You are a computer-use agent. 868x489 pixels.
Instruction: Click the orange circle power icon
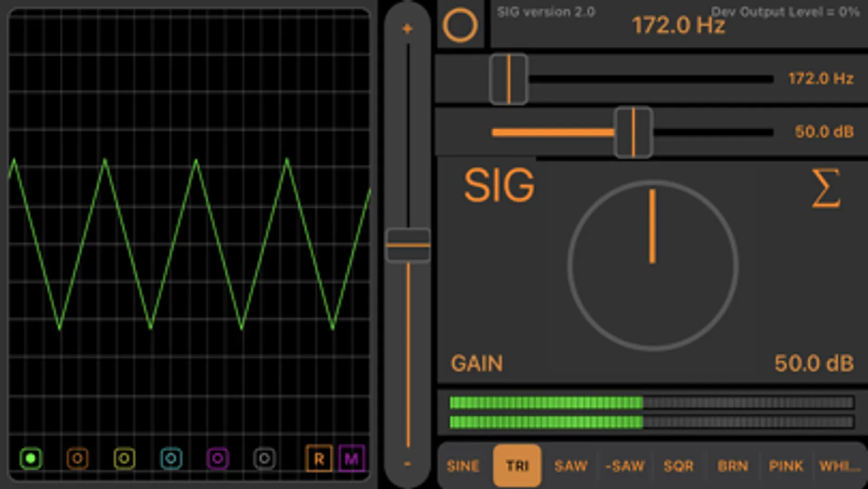[460, 25]
